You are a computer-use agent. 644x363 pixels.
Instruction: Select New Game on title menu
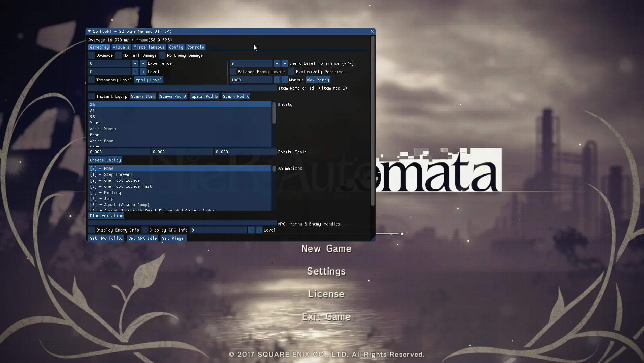[326, 249]
